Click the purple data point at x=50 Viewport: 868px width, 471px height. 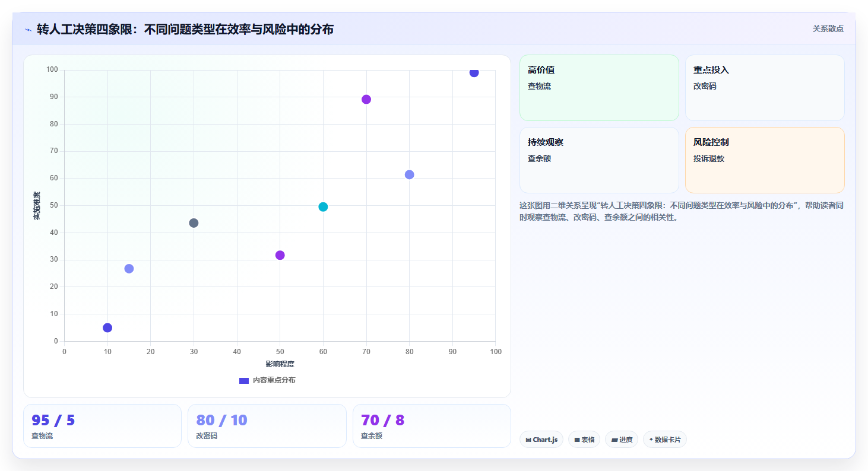click(x=280, y=255)
